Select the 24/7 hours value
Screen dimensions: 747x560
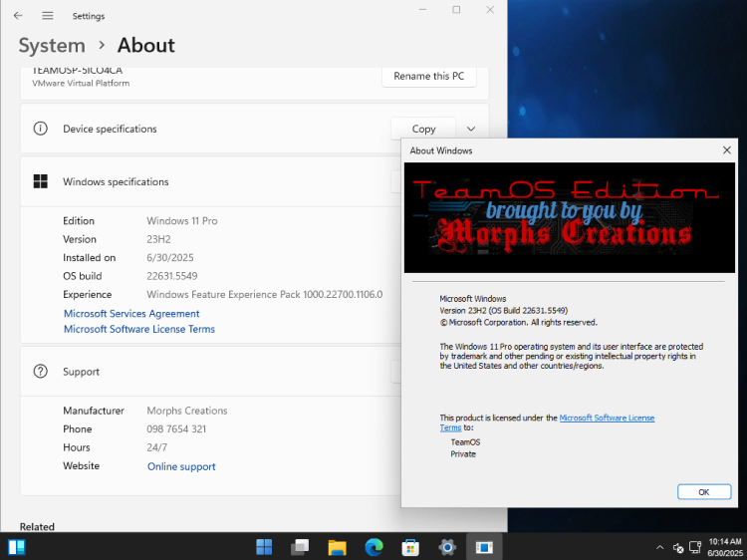pyautogui.click(x=156, y=447)
